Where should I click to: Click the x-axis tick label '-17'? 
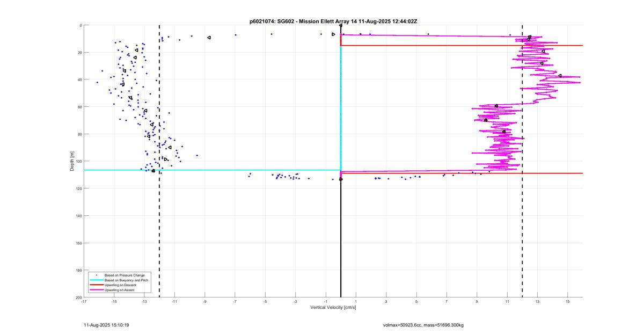click(84, 302)
